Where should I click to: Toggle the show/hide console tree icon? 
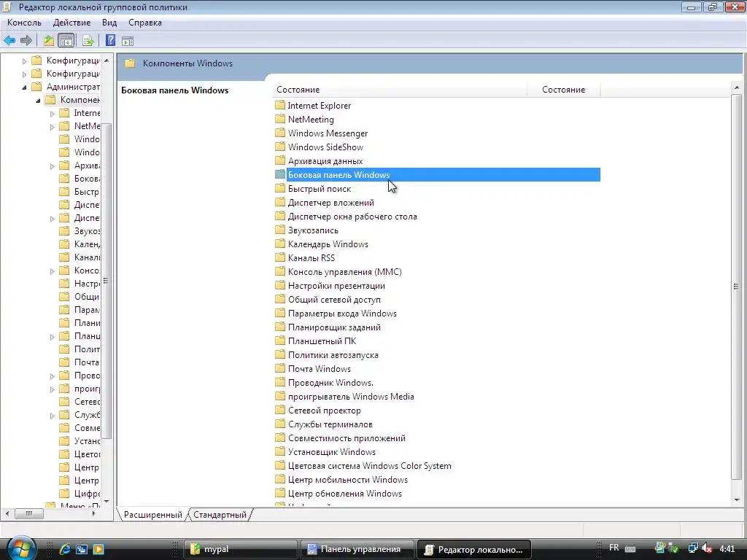tap(66, 41)
